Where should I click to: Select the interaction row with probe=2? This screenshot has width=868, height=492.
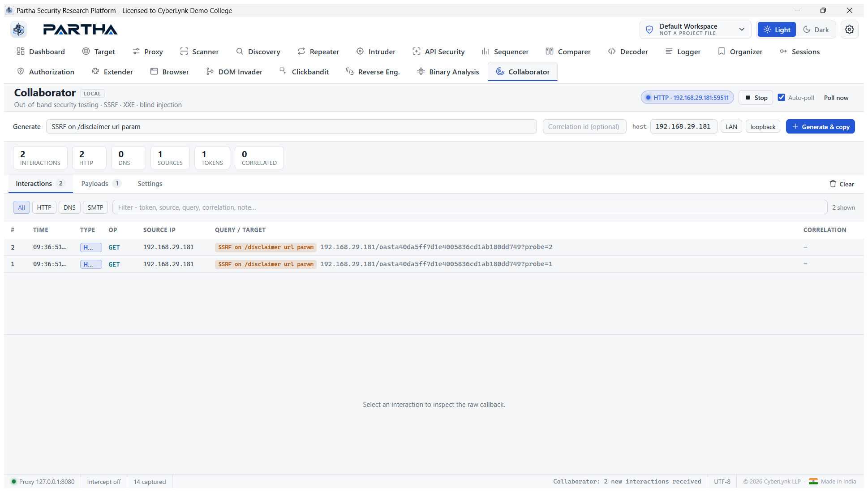434,247
